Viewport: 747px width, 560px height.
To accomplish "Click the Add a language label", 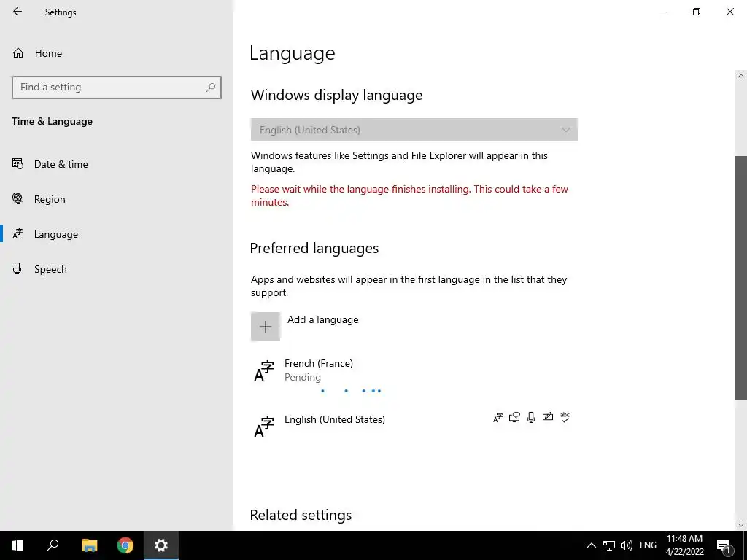I will [322, 320].
